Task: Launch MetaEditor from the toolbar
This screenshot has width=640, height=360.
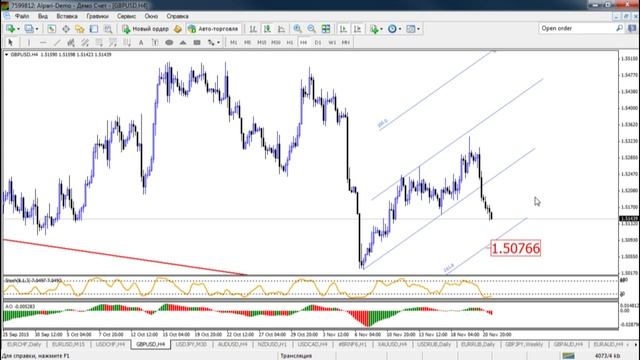Action: [x=178, y=29]
